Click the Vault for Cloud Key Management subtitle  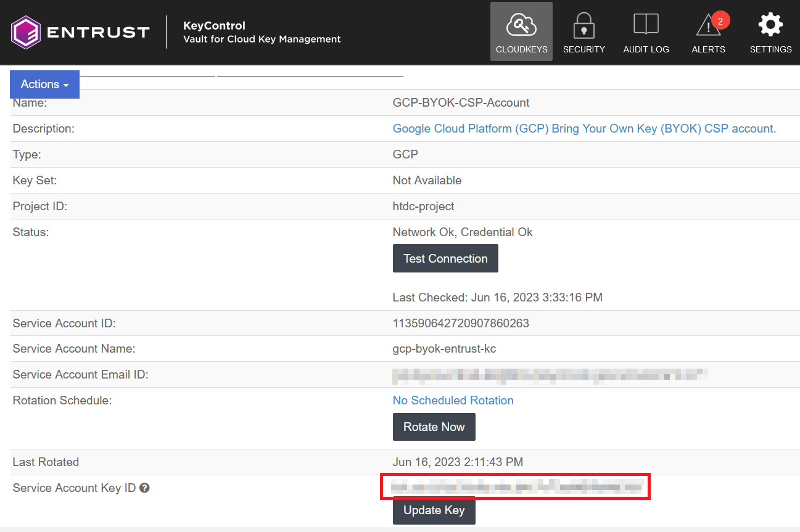262,39
